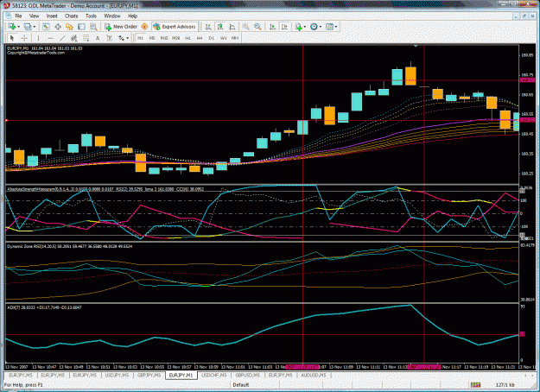540x392 pixels.
Task: Show the Navigator panel icon
Action: tap(70, 27)
